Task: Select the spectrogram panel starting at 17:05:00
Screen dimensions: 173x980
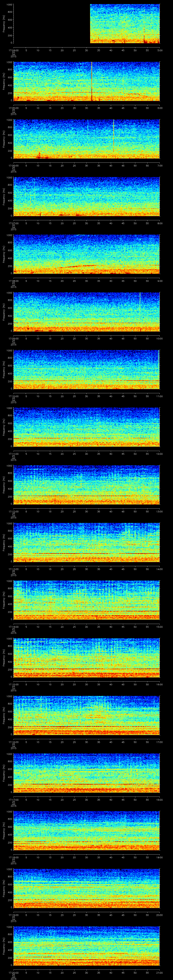Action: 87,81
